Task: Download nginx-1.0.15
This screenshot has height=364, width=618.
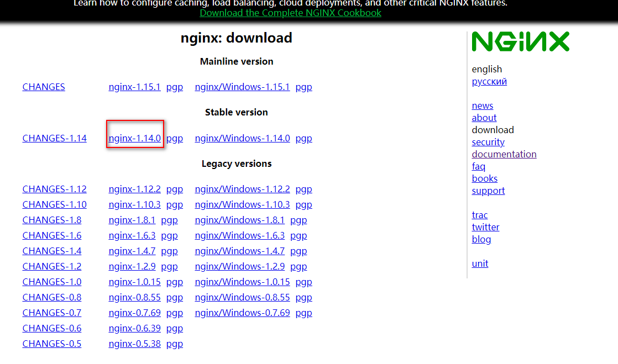Action: pos(135,282)
